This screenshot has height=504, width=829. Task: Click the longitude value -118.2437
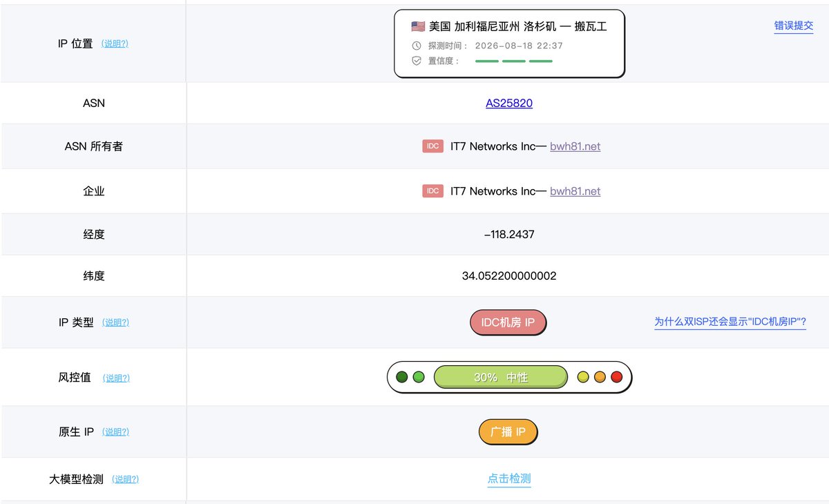509,234
